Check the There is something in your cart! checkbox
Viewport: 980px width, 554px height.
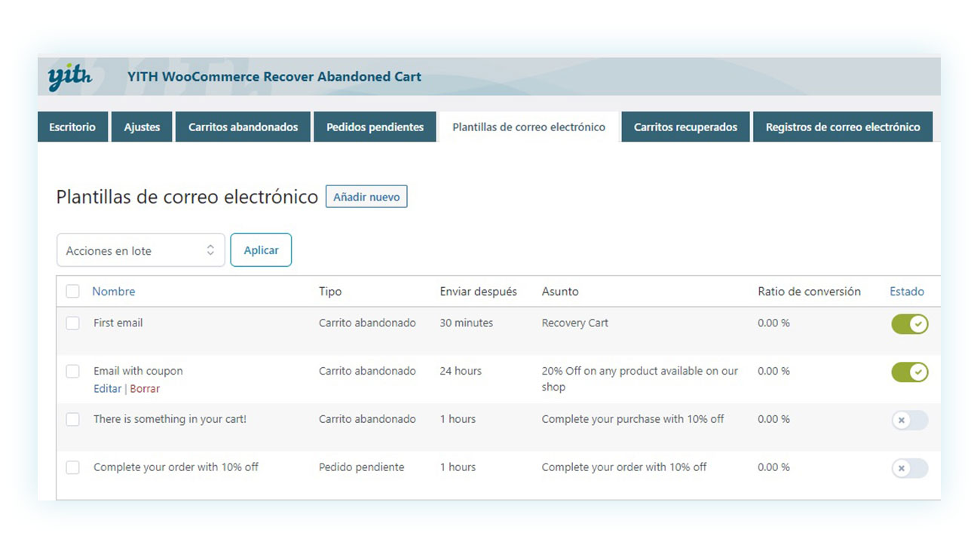click(72, 419)
